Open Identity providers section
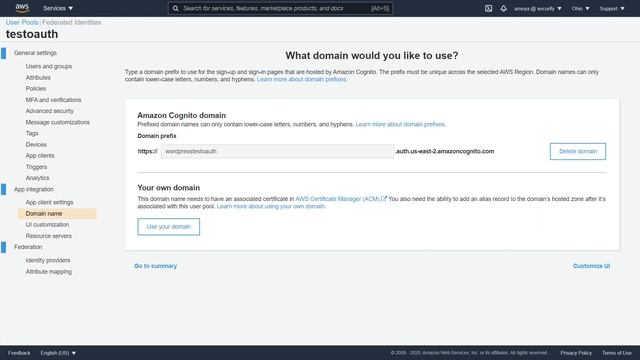The width and height of the screenshot is (640, 360). click(48, 260)
